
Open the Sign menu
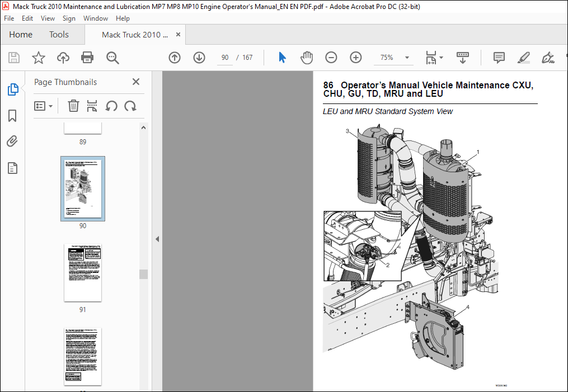pyautogui.click(x=69, y=18)
